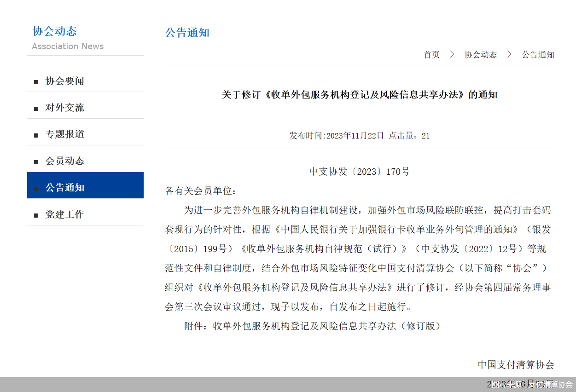
Task: Open the 会员动态 menu item
Action: [65, 161]
